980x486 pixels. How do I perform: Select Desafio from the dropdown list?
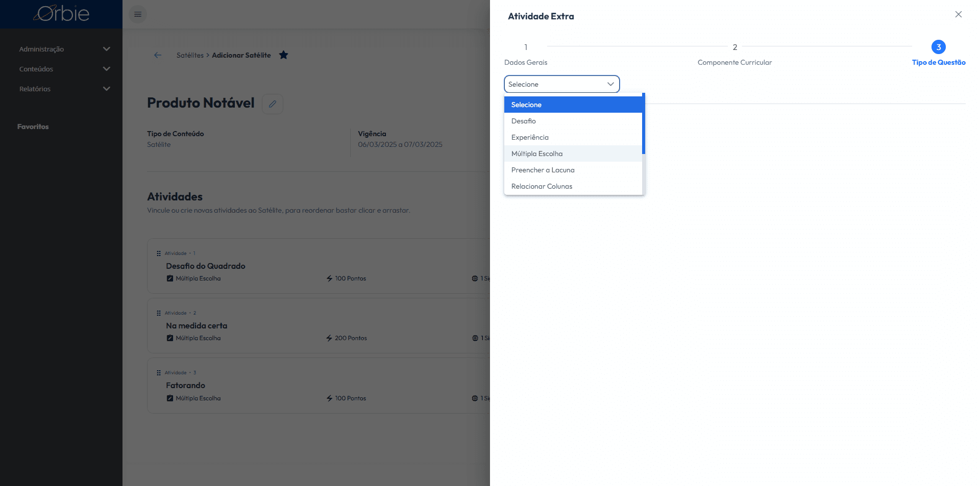[573, 121]
